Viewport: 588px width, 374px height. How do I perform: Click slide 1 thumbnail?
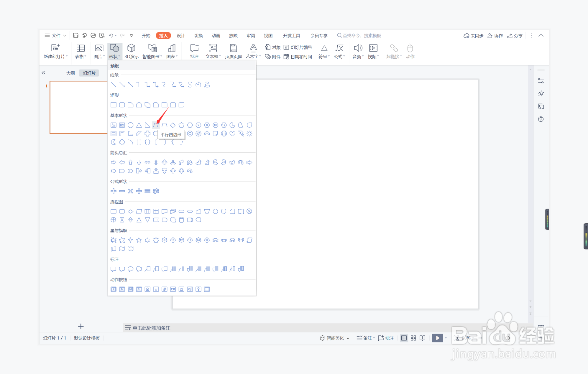pos(78,107)
